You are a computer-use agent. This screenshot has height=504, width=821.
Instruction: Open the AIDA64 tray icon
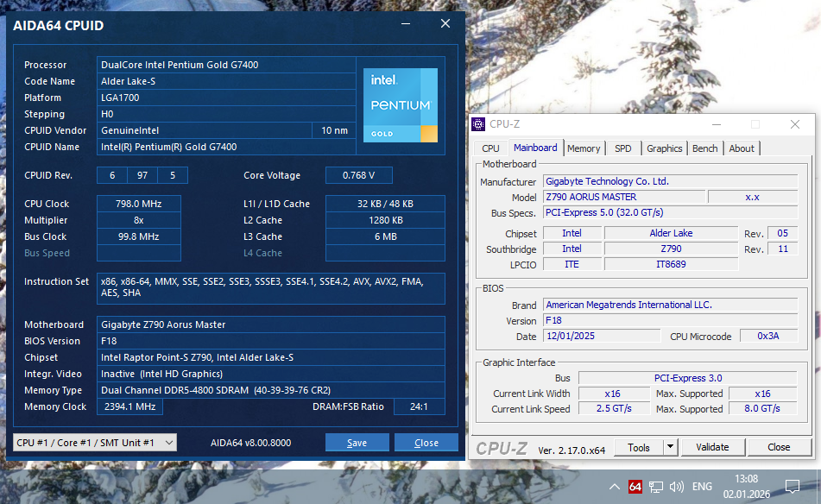click(635, 487)
